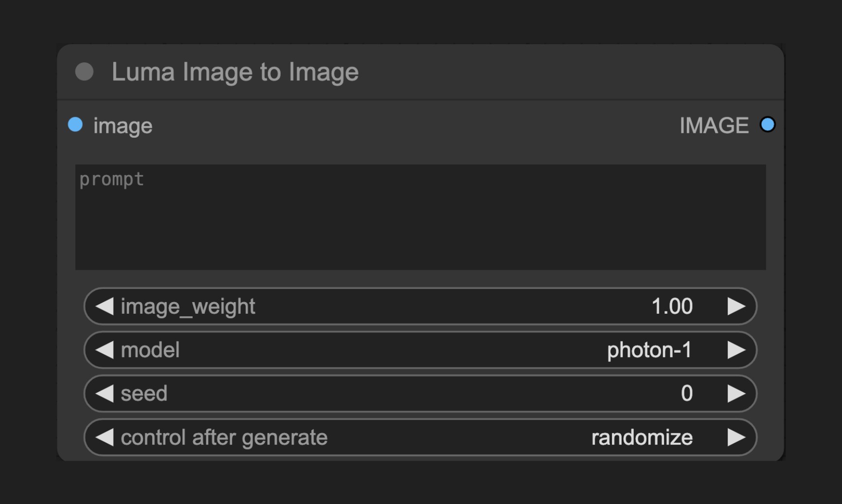The width and height of the screenshot is (842, 504).
Task: Increase image_weight with the right arrow
Action: (x=736, y=306)
